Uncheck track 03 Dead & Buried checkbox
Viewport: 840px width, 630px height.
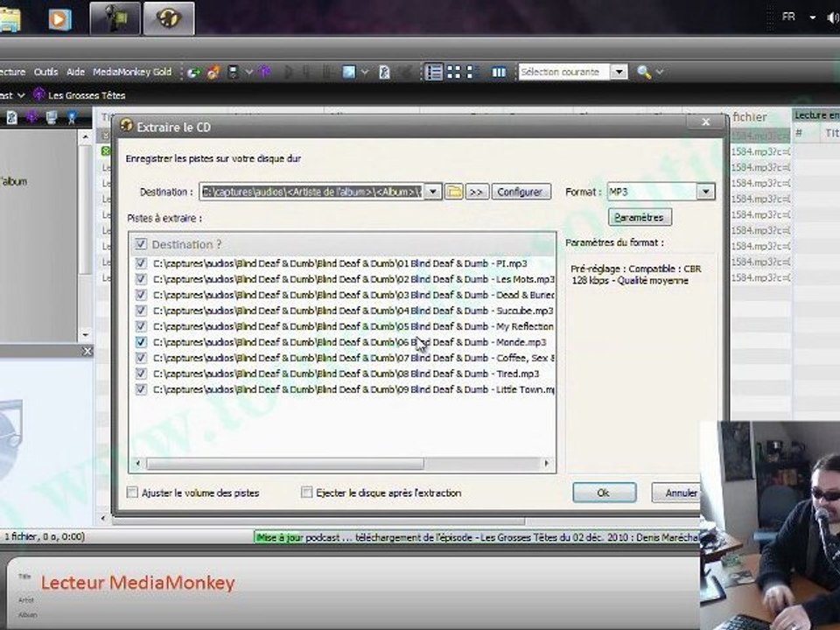pyautogui.click(x=141, y=295)
